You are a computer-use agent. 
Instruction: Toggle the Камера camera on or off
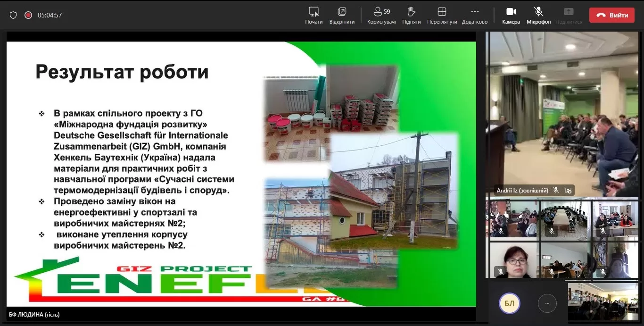(511, 15)
